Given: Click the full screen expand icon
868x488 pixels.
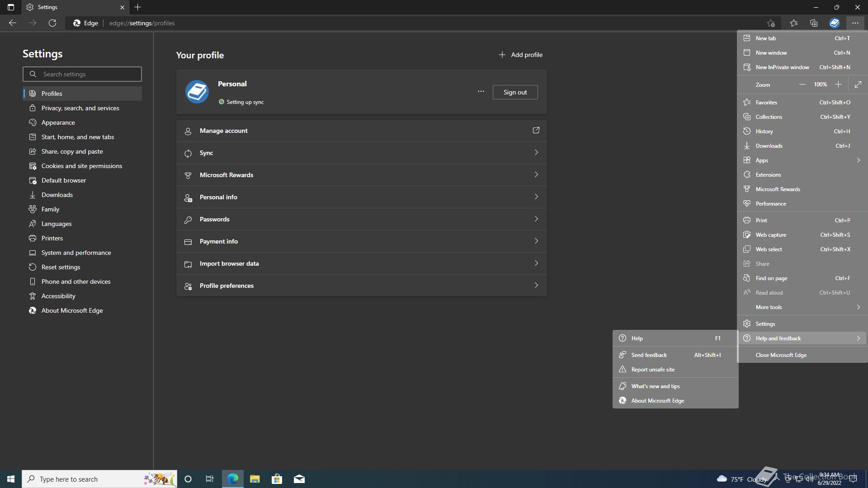Looking at the screenshot, I should 858,84.
